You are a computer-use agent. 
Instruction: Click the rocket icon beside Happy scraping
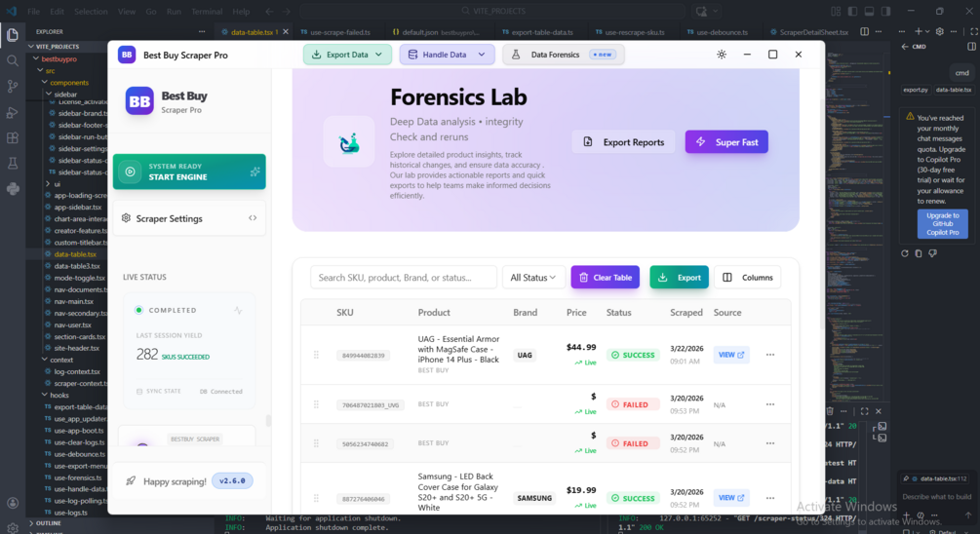tap(131, 481)
